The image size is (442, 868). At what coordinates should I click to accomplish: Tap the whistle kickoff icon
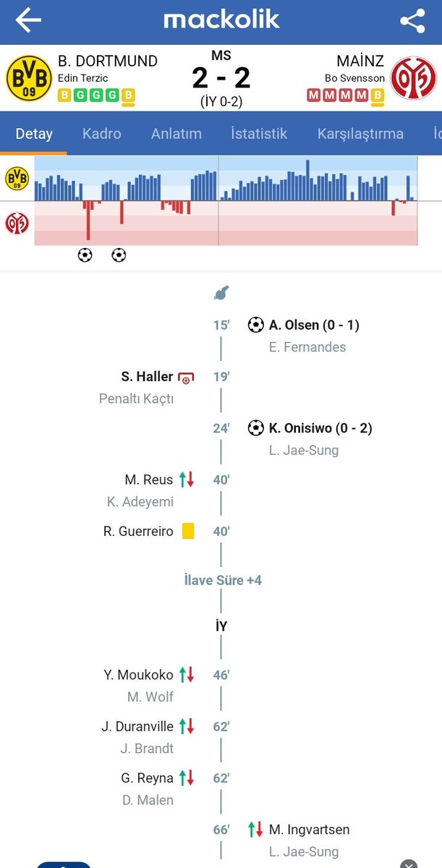[221, 292]
